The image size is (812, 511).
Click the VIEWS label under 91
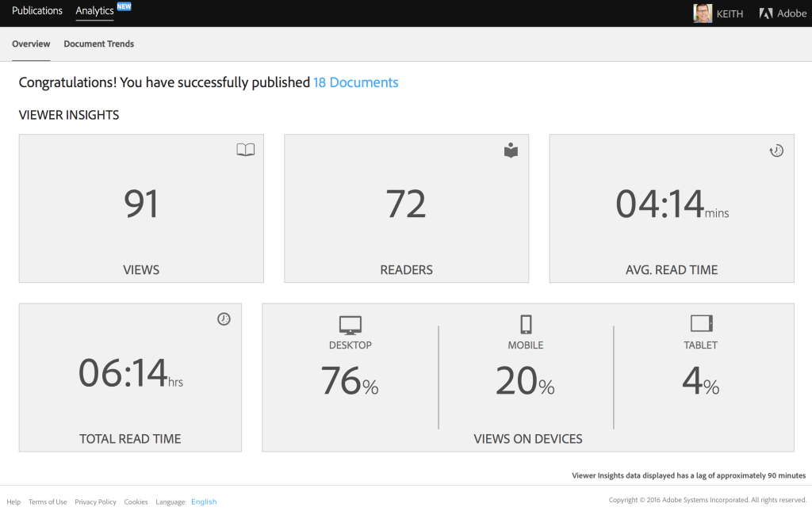coord(141,270)
